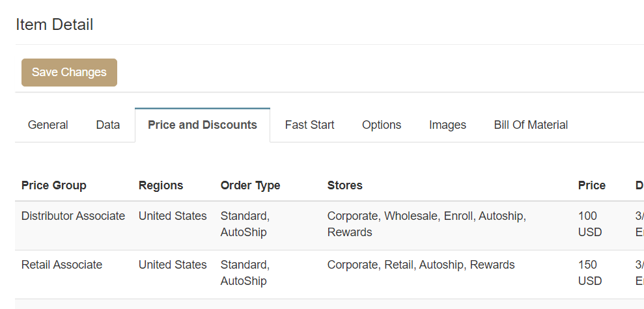Click the Item Detail page heading
Viewport: 644px width, 309px height.
click(55, 25)
